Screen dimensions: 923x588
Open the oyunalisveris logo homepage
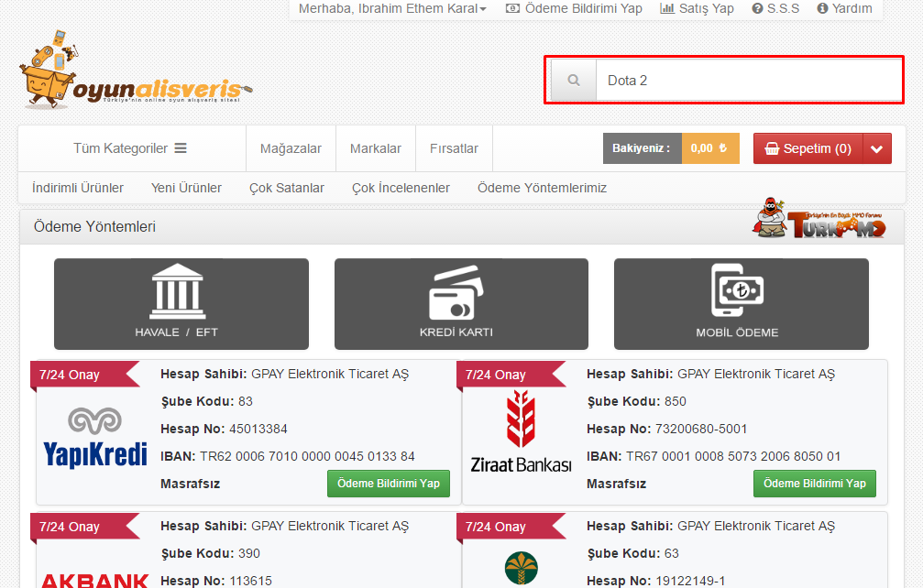click(136, 71)
